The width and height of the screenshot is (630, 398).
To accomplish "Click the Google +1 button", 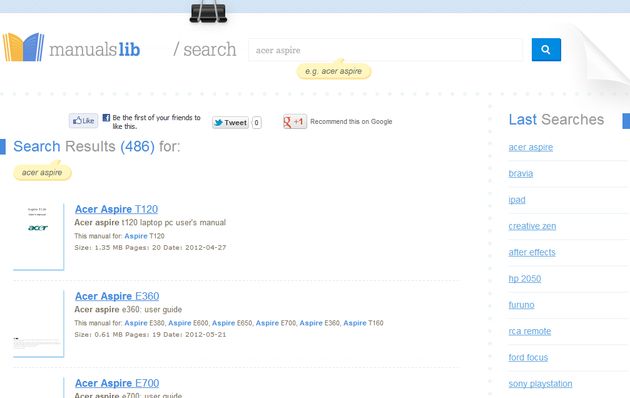I will 295,121.
